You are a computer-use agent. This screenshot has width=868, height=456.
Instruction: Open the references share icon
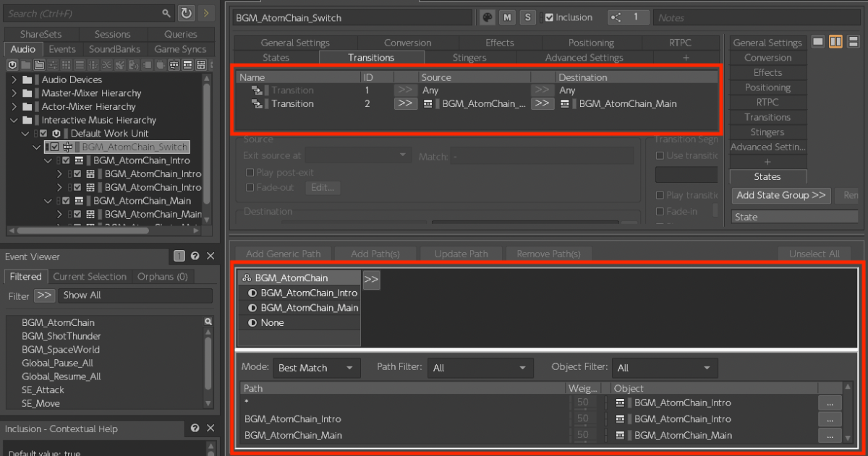(x=616, y=17)
